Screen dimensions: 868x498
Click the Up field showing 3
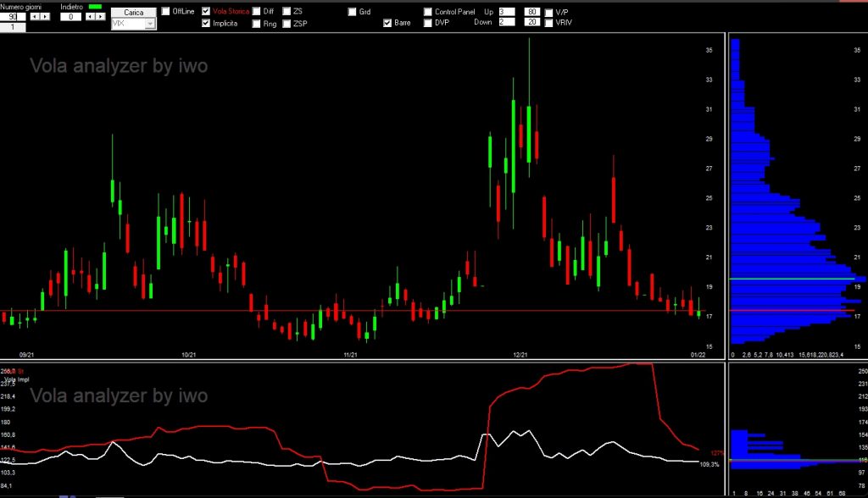(507, 12)
